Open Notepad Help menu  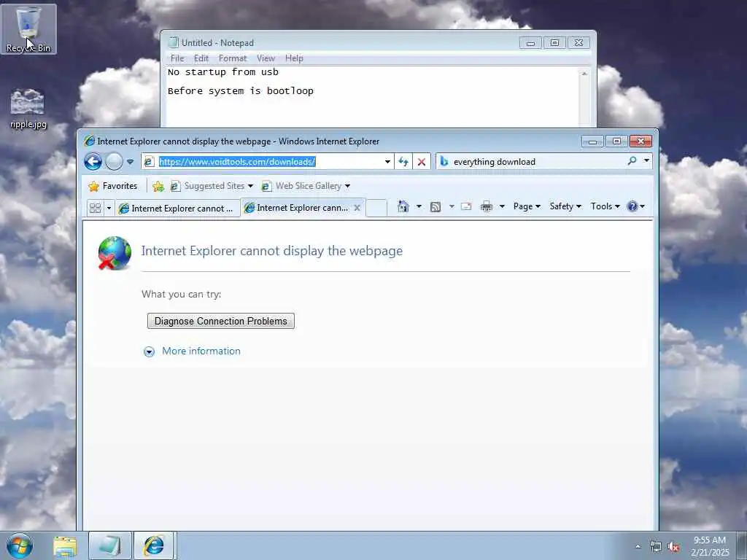point(294,58)
